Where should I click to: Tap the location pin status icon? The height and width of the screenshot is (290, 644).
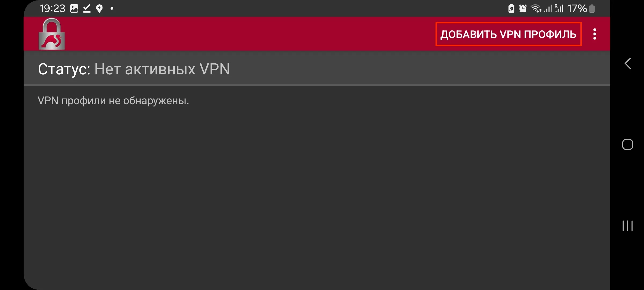pos(99,9)
